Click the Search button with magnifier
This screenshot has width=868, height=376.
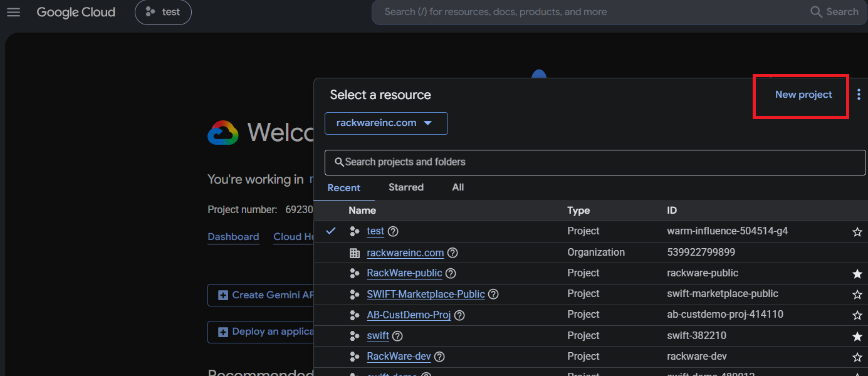click(834, 12)
